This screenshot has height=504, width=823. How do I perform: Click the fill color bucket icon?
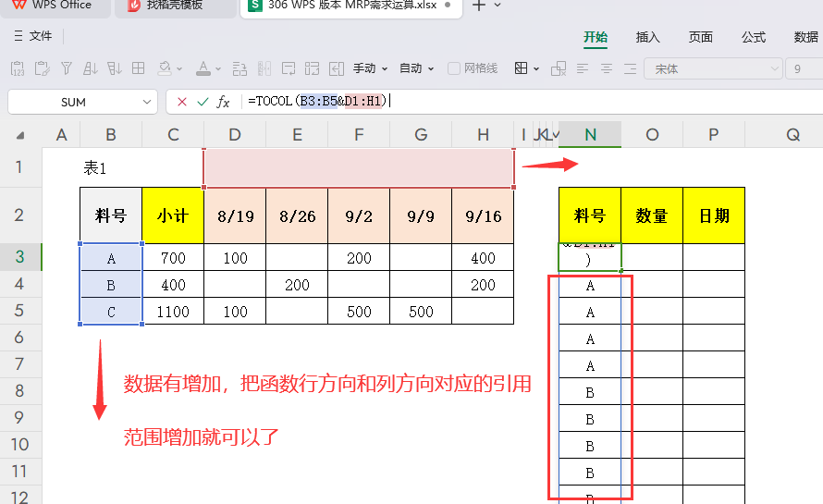pyautogui.click(x=165, y=68)
